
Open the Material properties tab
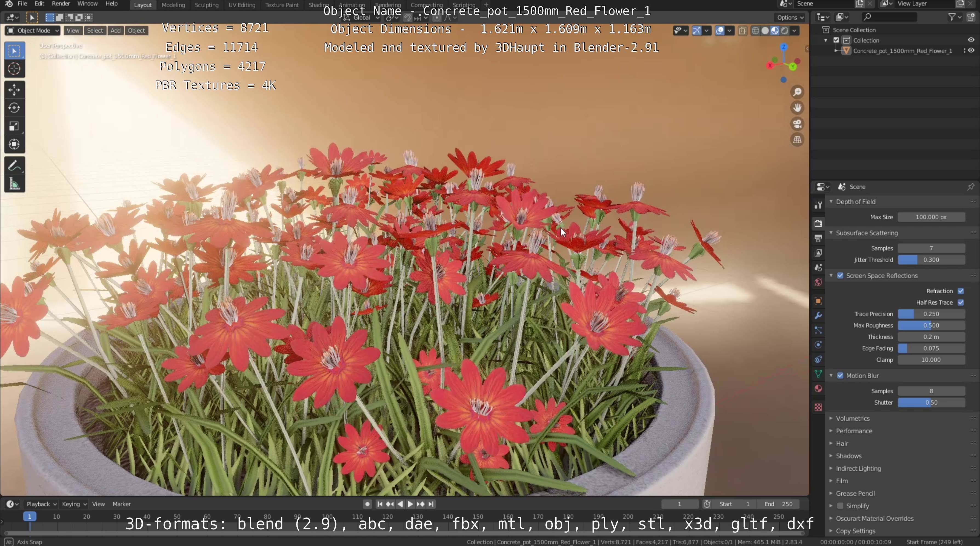click(818, 389)
